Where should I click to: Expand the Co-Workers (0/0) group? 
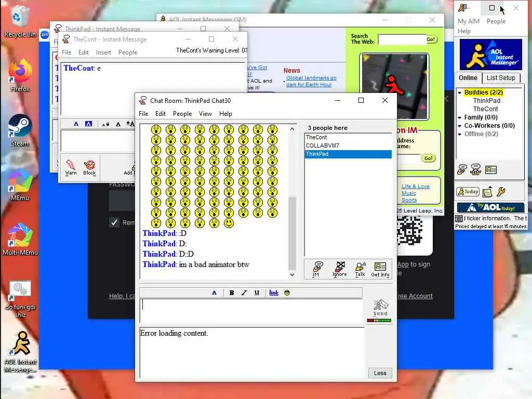[460, 126]
